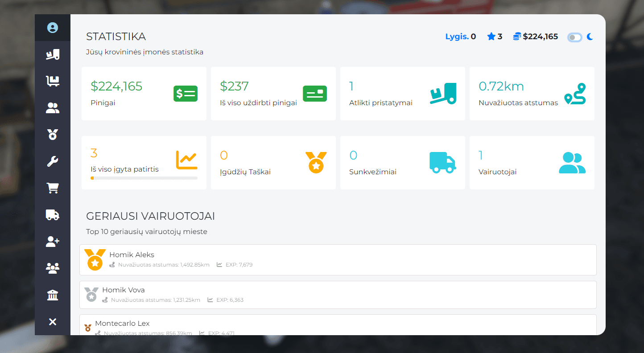Image resolution: width=644 pixels, height=353 pixels.
Task: Click the bronze medal beside Montecarlo Lex
Action: click(x=88, y=328)
